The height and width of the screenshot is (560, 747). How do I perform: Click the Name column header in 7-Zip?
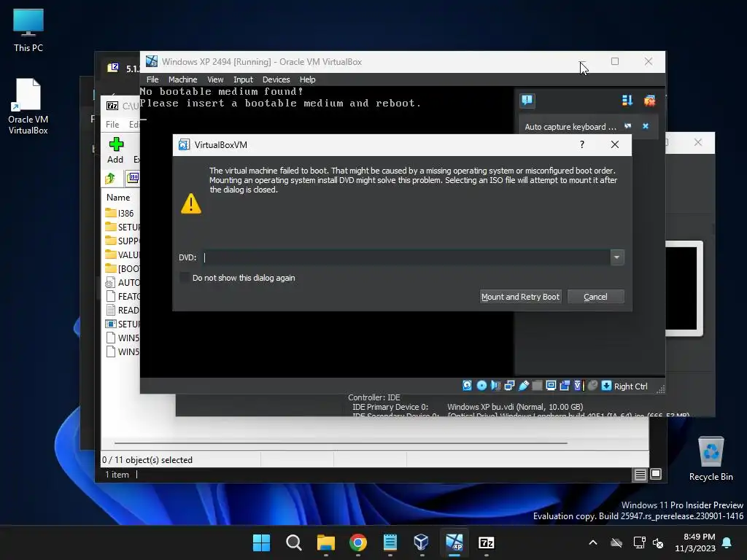(x=118, y=197)
